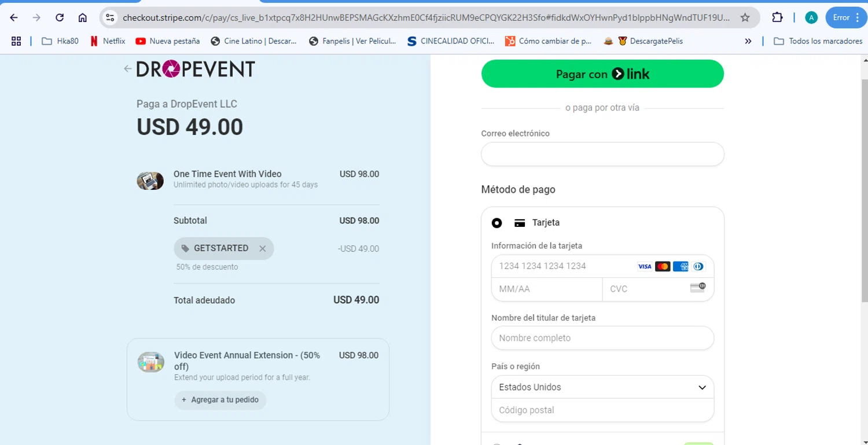Image resolution: width=868 pixels, height=445 pixels.
Task: Click the Video Event Annual Extension thumbnail
Action: (150, 362)
